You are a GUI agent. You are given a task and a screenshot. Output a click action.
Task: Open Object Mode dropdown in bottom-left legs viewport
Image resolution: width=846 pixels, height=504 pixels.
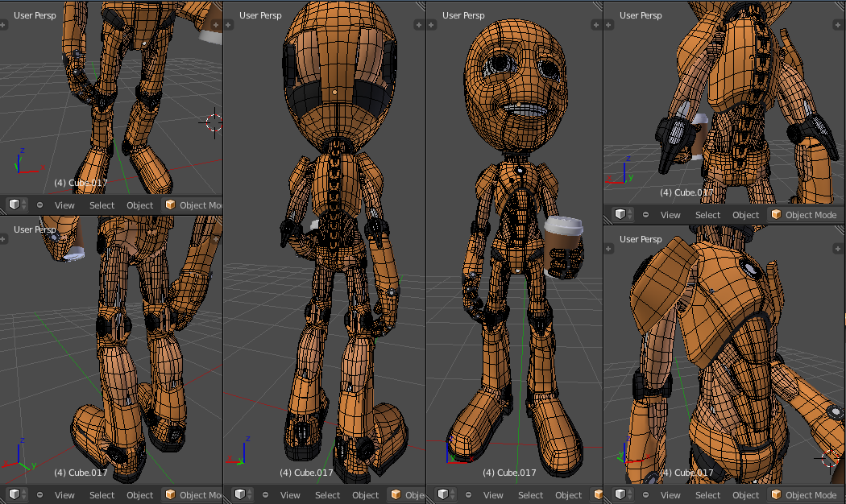point(192,495)
